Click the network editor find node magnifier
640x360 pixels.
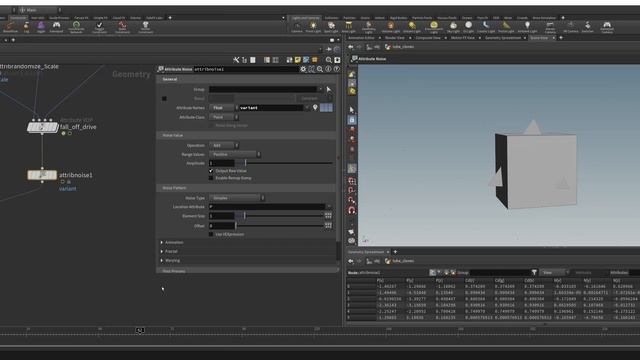329,60
